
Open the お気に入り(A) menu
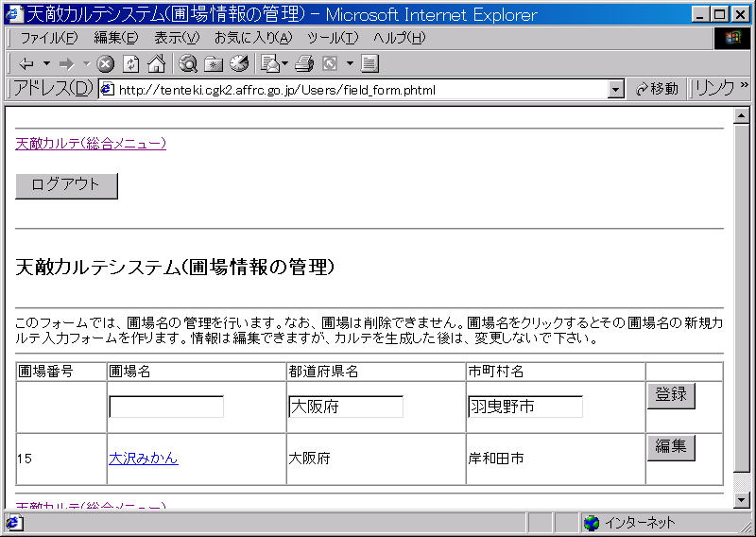[252, 38]
